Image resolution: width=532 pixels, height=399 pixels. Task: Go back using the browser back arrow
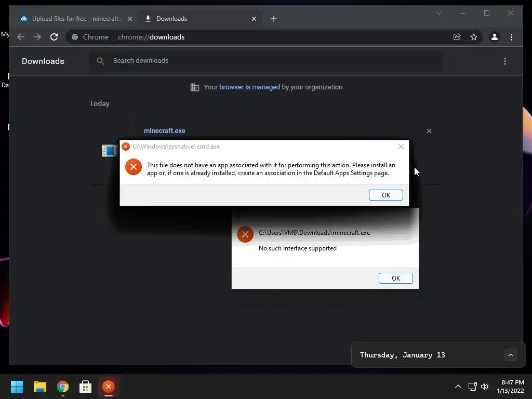pos(21,37)
